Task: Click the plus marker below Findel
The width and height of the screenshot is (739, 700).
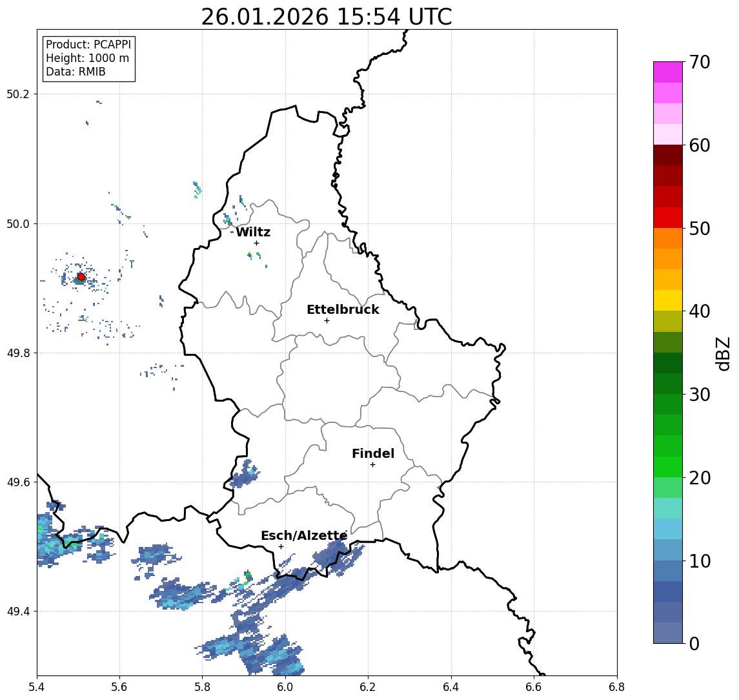Action: (372, 465)
